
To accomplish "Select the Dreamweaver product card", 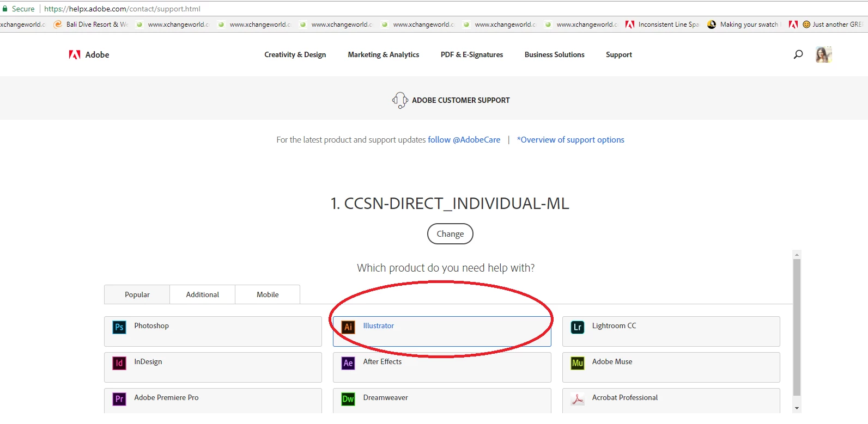I will (x=442, y=401).
